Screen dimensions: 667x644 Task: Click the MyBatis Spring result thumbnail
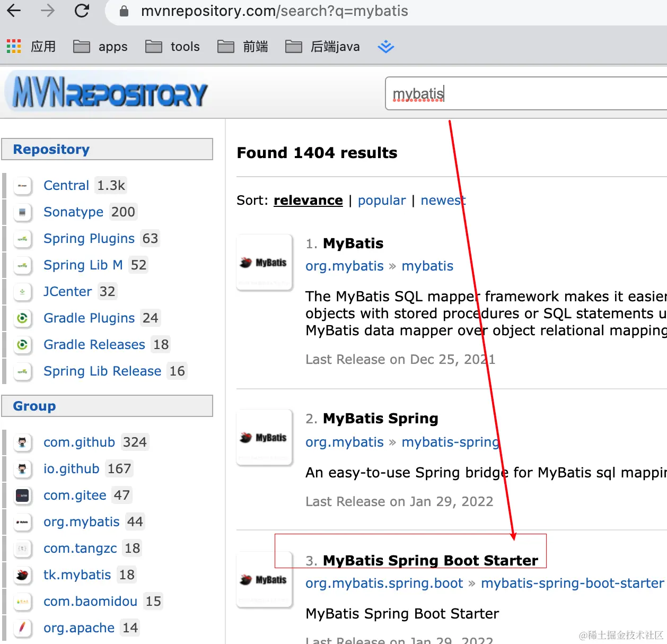point(264,438)
